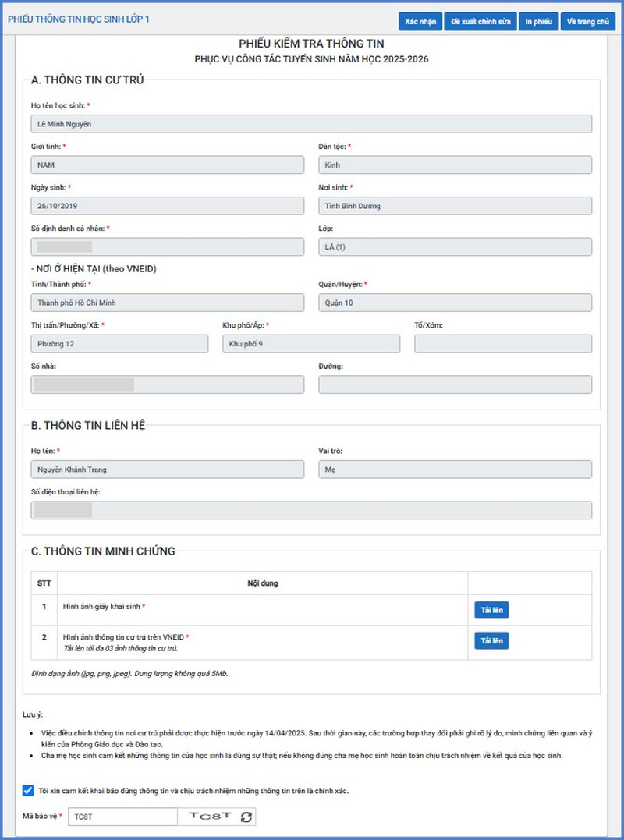
Task: Click the Xác nhận button
Action: (x=420, y=21)
